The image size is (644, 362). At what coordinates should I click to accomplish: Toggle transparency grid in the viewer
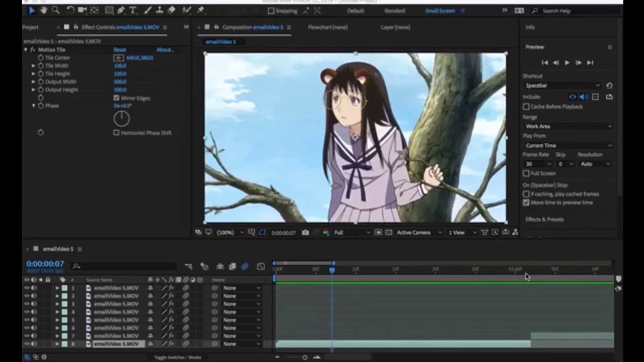[x=388, y=232]
